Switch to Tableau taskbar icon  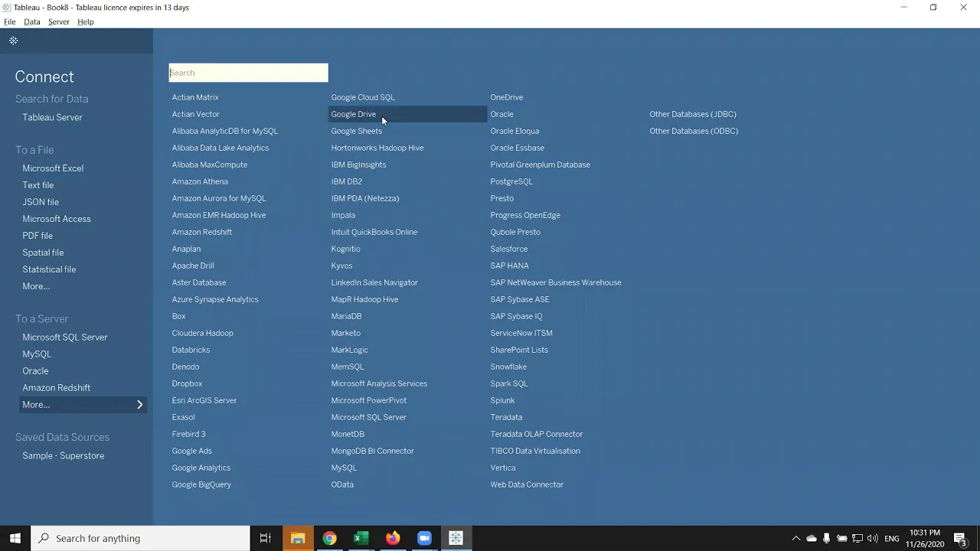(456, 538)
